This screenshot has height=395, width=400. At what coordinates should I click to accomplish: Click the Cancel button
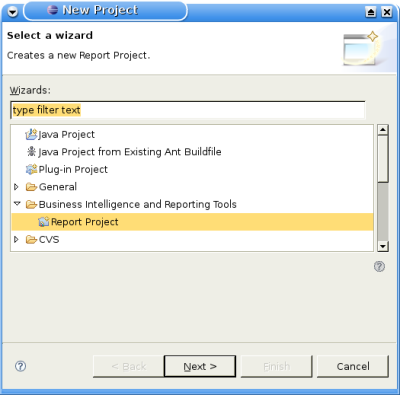tap(353, 366)
